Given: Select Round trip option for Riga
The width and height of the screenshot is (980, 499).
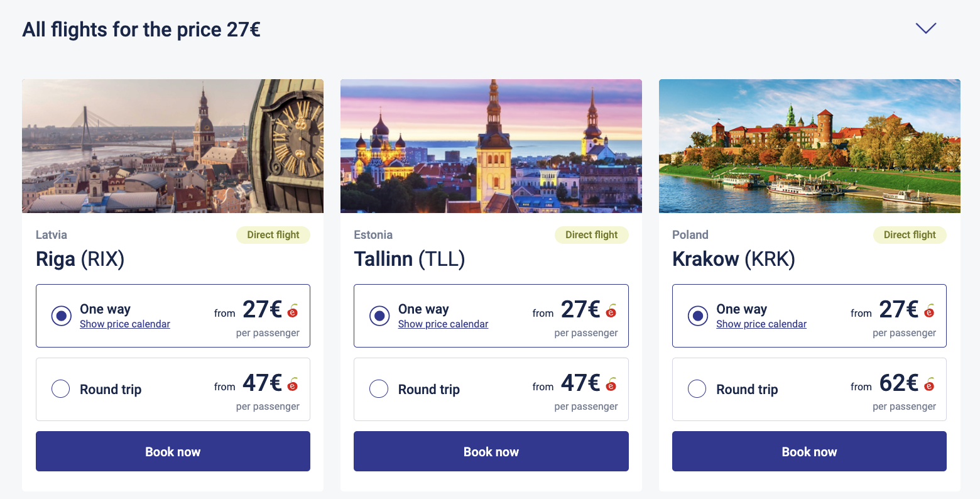Looking at the screenshot, I should coord(61,389).
